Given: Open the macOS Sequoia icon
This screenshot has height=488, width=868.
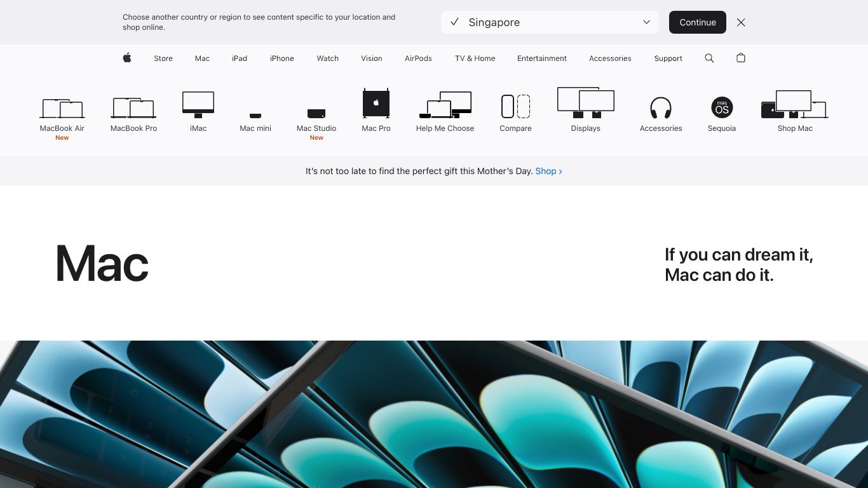Looking at the screenshot, I should [x=722, y=107].
